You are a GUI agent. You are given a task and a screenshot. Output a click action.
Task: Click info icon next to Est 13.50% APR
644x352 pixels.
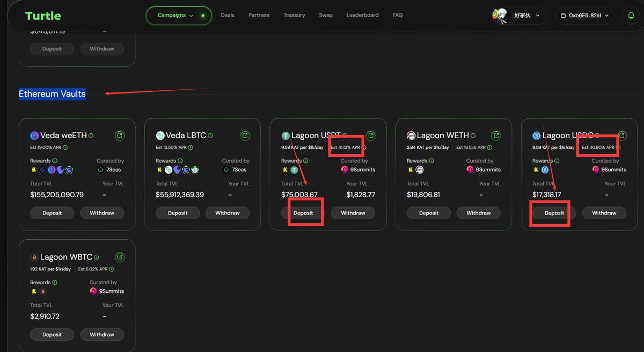pyautogui.click(x=191, y=147)
